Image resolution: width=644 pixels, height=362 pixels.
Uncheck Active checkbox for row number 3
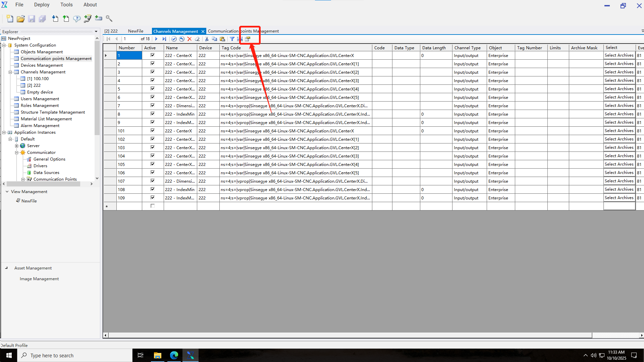point(153,72)
